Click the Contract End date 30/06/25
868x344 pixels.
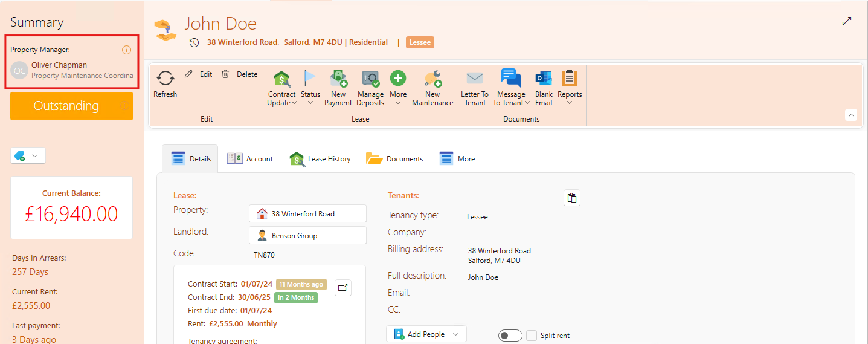click(255, 297)
